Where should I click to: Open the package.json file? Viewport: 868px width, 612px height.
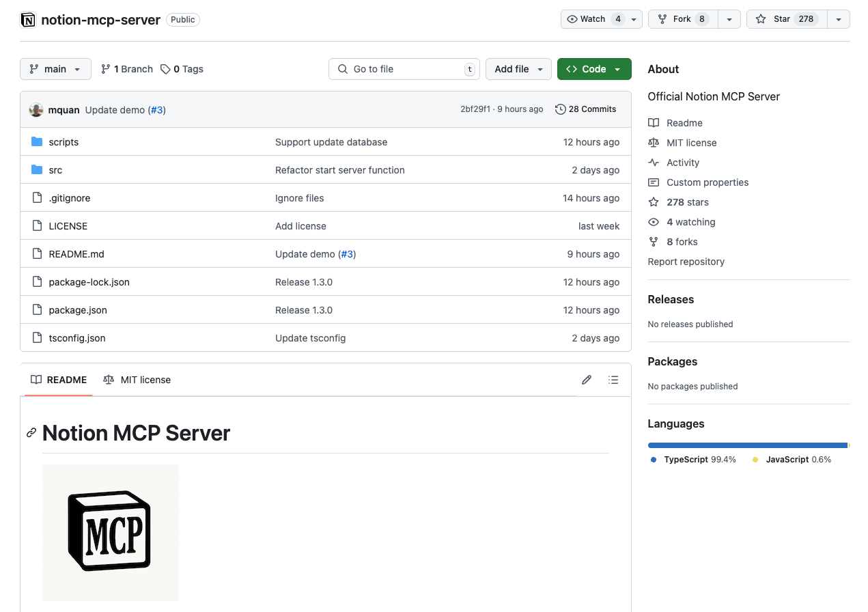click(x=78, y=310)
